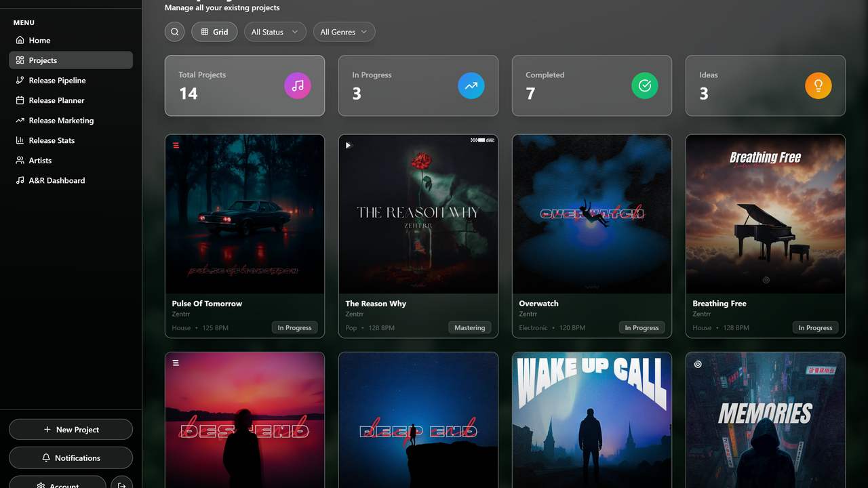Viewport: 868px width, 488px height.
Task: Click the New Project button
Action: (71, 430)
